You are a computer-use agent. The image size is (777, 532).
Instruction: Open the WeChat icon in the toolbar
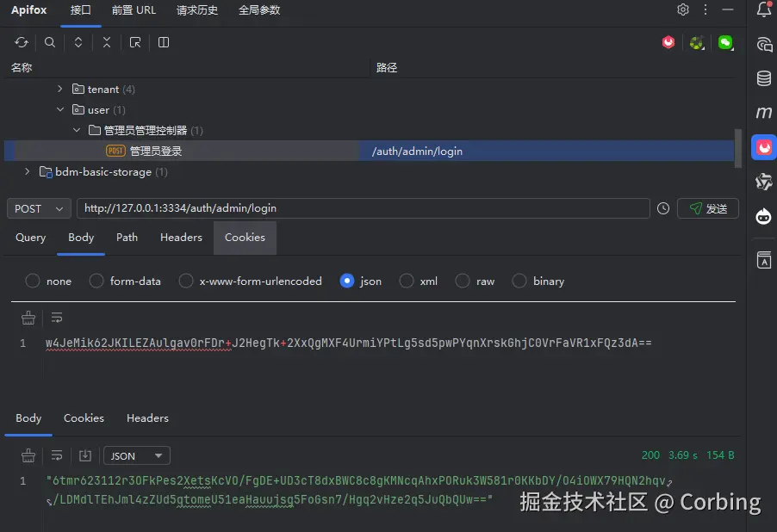coord(725,43)
